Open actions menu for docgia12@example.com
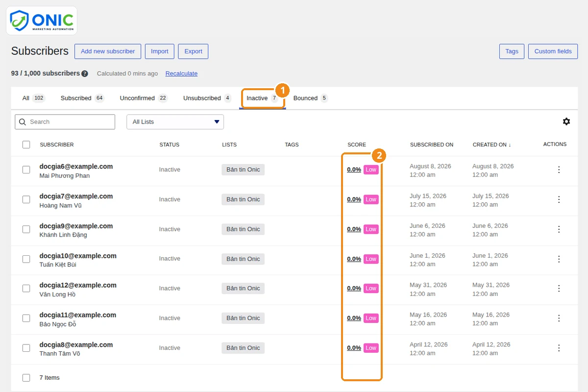This screenshot has width=588, height=392. pos(559,289)
